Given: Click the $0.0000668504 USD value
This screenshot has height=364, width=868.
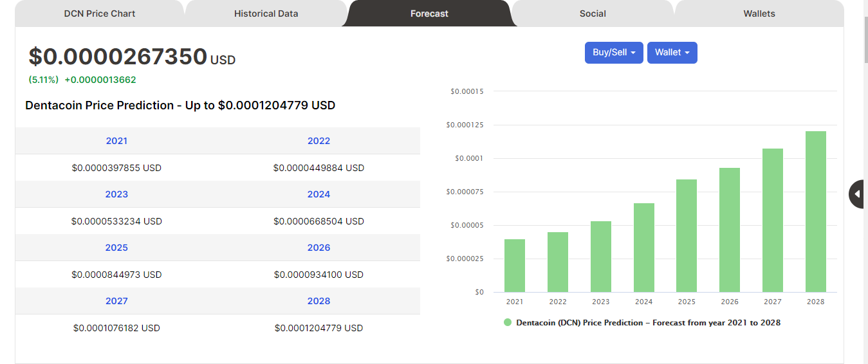Looking at the screenshot, I should tap(319, 221).
